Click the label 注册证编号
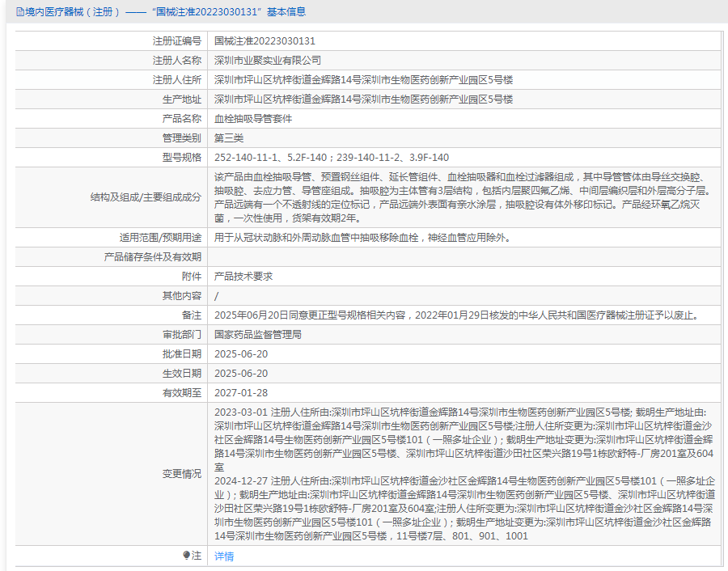 177,41
